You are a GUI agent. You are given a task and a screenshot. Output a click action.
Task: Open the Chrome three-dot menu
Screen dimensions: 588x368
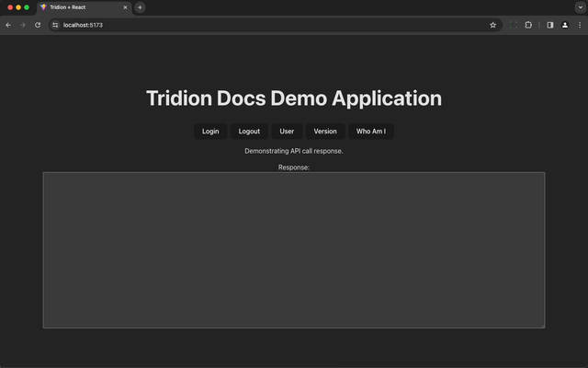click(x=580, y=25)
